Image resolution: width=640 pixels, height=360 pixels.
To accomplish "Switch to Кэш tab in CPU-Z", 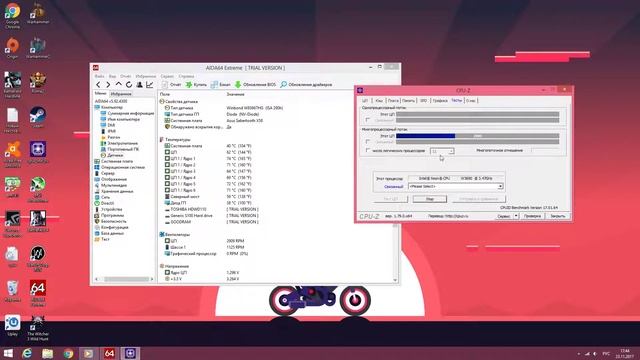I will pyautogui.click(x=379, y=100).
